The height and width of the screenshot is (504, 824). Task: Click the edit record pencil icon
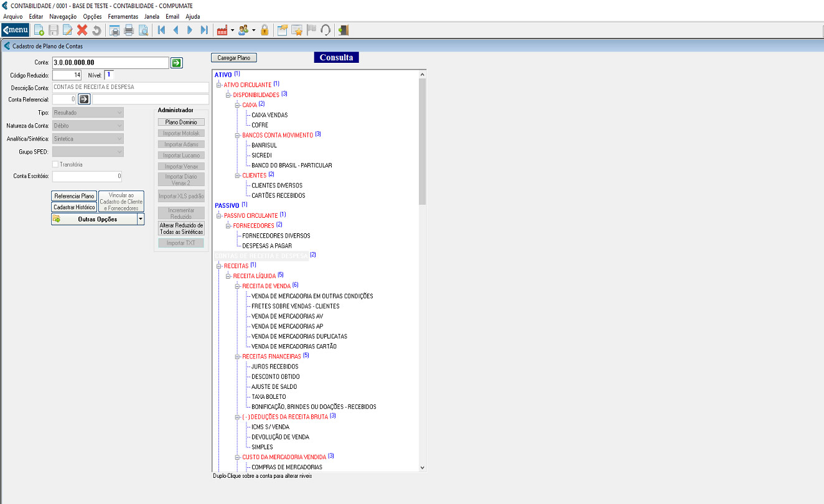tap(68, 30)
